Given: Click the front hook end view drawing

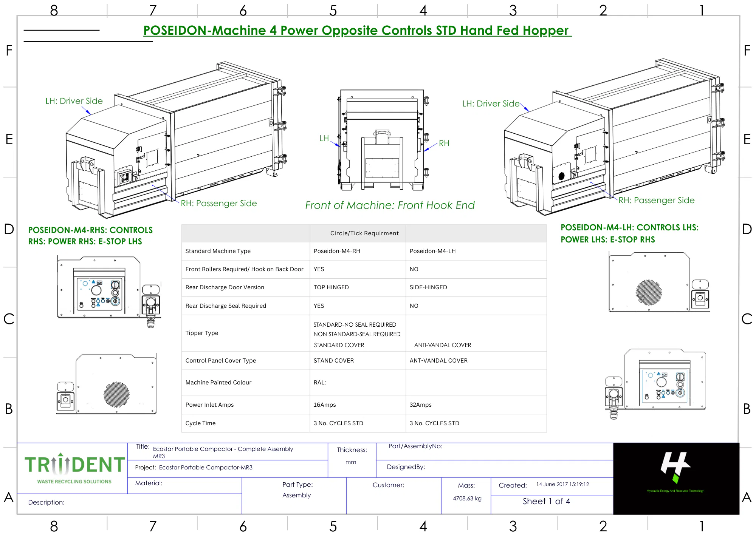Looking at the screenshot, I should point(382,140).
